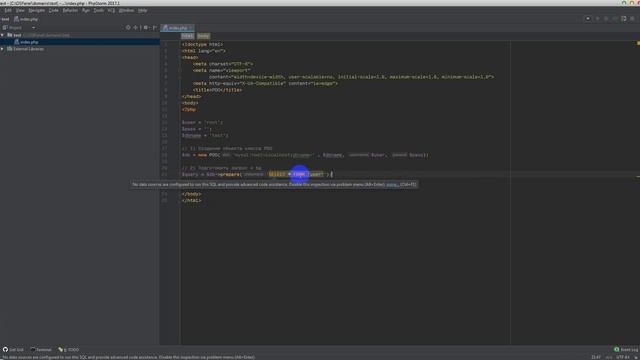Click the 'select' keyword in the SQL string
This screenshot has width=640, height=360.
coord(277,174)
